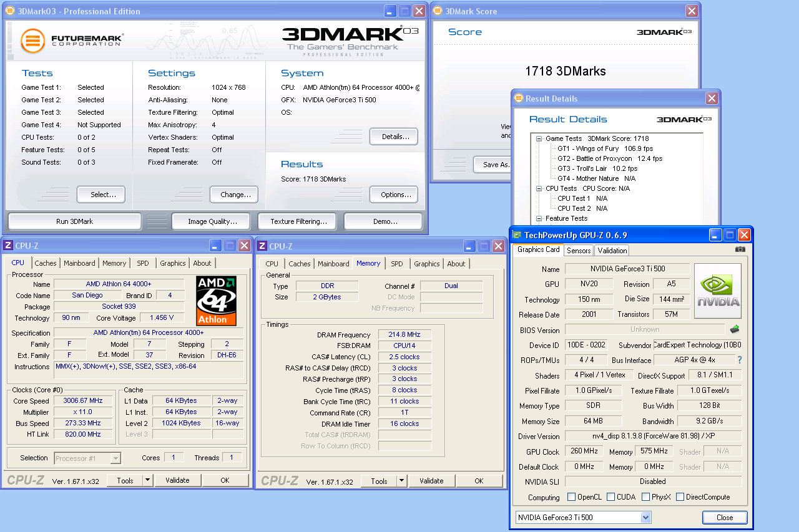
Task: Click the Texture Filtering... button
Action: pos(297,221)
